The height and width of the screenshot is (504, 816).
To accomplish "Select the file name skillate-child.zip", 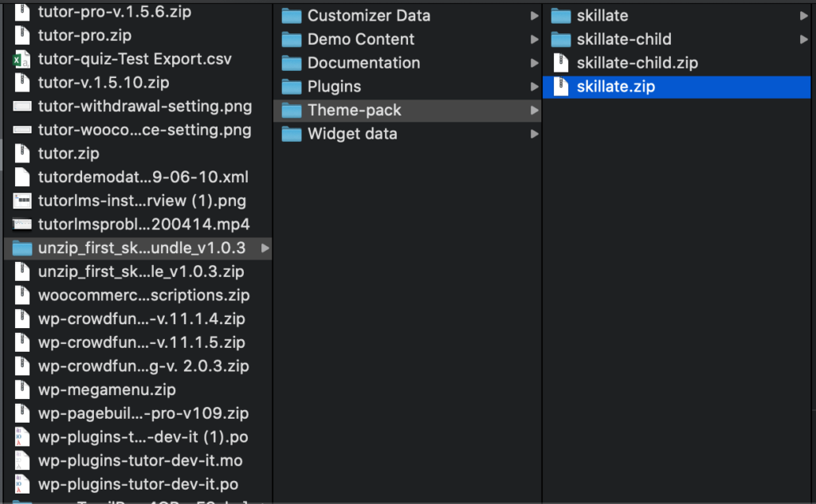I will [x=637, y=63].
